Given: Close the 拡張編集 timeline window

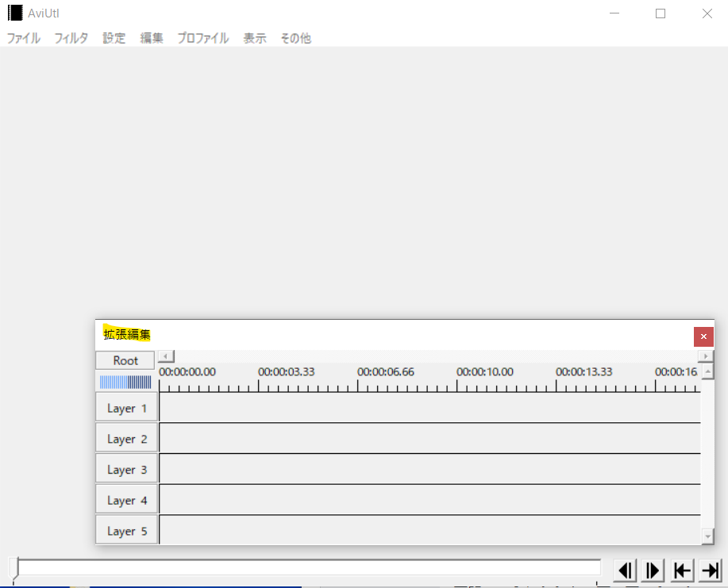Looking at the screenshot, I should 703,336.
